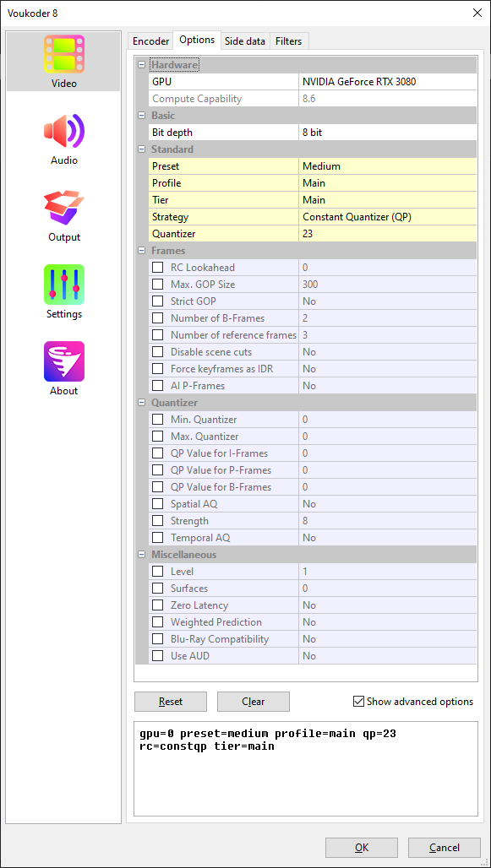Switch to the Filters tab
This screenshot has height=868, width=491.
tap(289, 41)
